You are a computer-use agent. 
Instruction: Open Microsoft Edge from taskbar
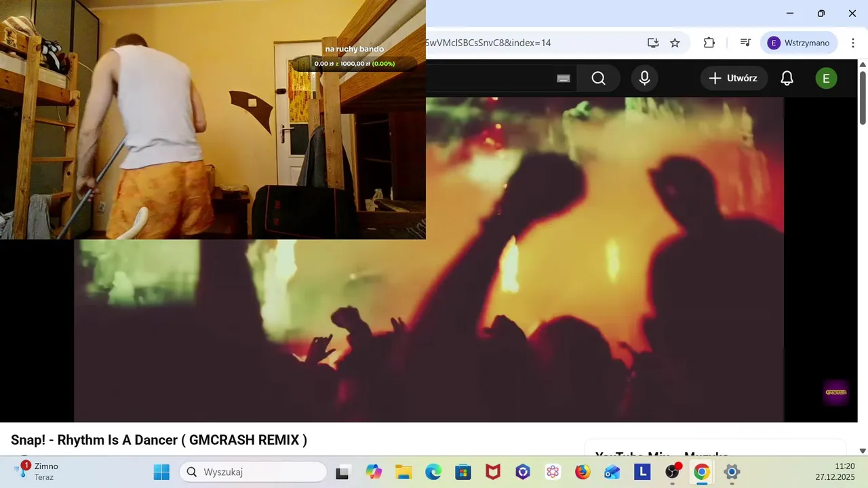click(x=433, y=472)
